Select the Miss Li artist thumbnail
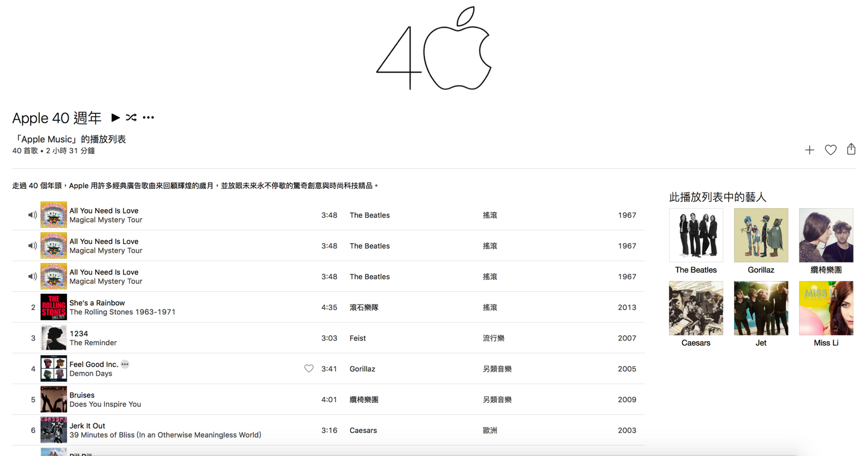Screen dimensions: 868x456 click(x=826, y=308)
